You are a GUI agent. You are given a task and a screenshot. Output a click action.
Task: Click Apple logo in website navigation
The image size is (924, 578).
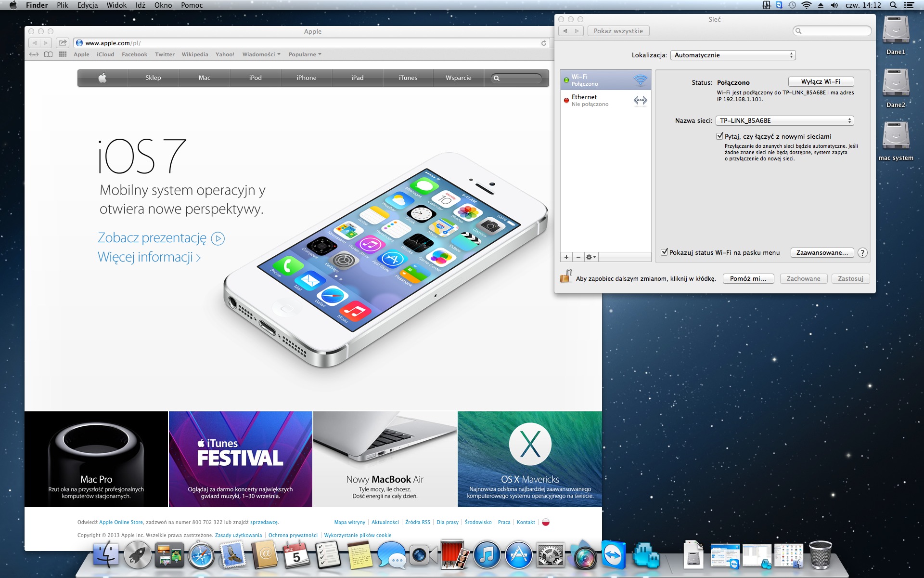tap(103, 78)
